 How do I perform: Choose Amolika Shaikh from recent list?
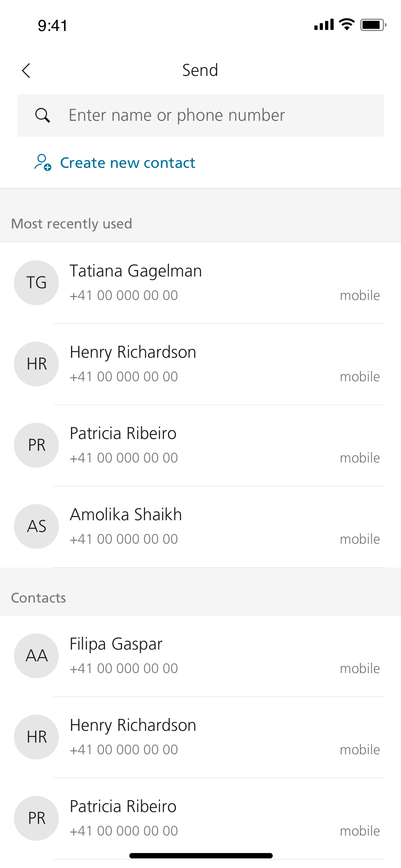point(126,515)
